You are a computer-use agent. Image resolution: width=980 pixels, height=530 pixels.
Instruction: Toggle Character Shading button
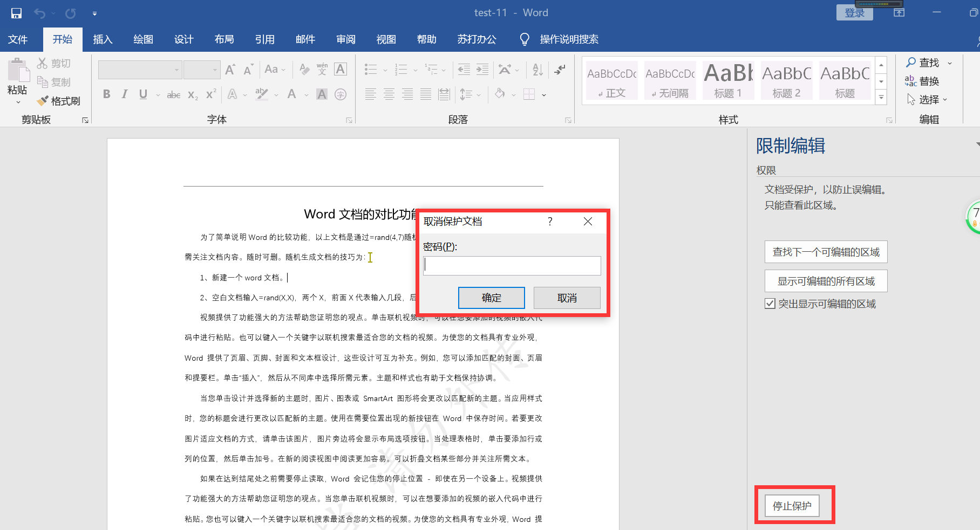point(322,94)
